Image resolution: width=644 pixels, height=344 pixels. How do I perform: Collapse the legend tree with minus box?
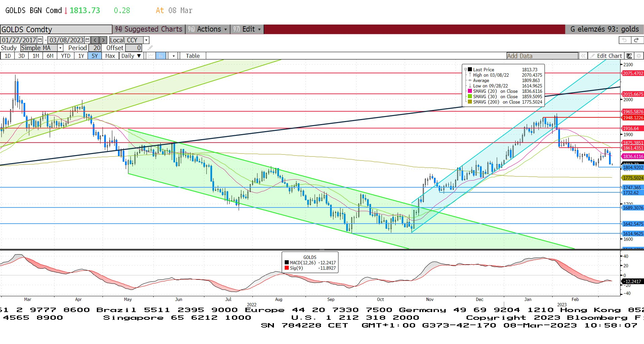pyautogui.click(x=466, y=70)
